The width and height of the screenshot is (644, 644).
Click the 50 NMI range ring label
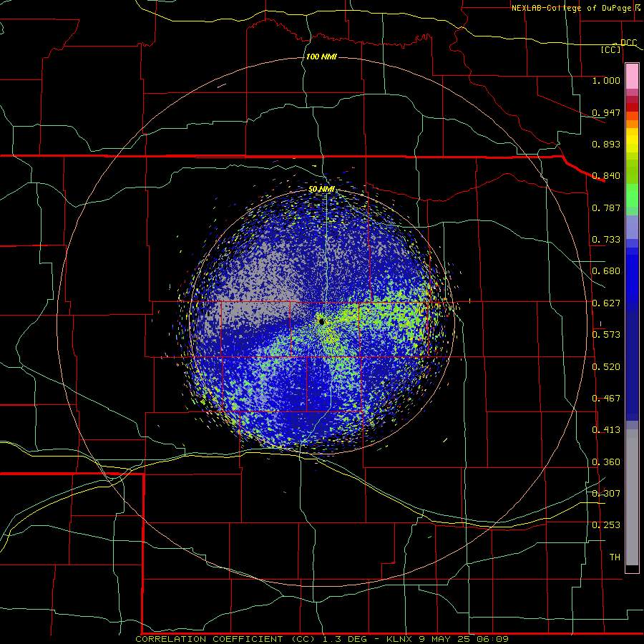tap(321, 189)
